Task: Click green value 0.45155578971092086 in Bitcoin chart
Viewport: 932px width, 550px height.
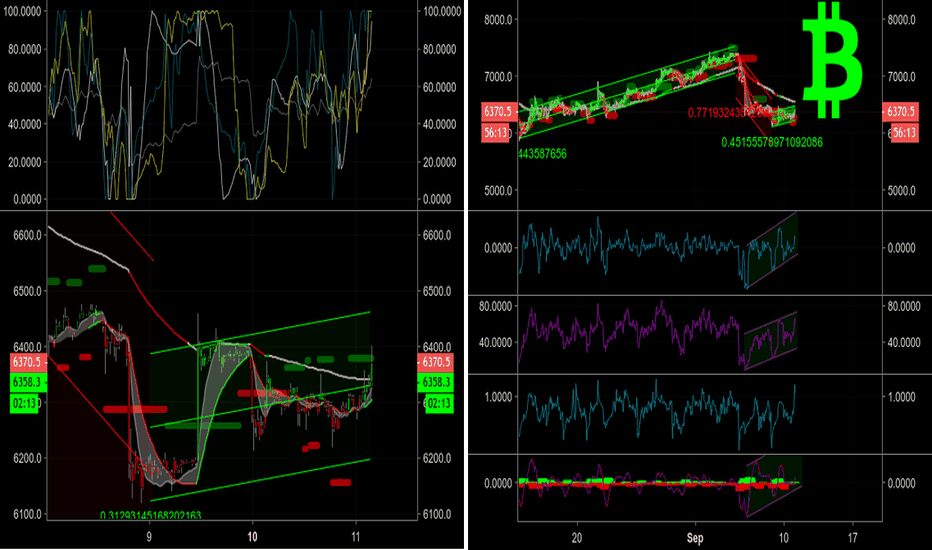Action: [772, 142]
